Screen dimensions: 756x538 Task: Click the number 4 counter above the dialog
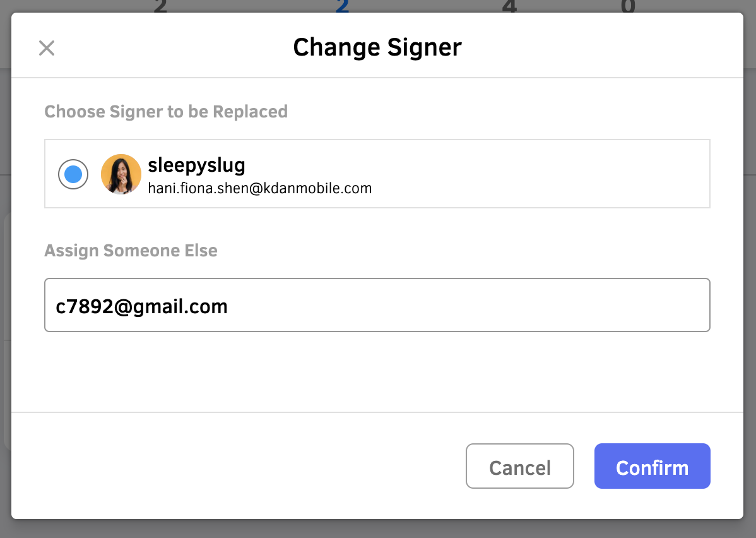tap(510, 6)
